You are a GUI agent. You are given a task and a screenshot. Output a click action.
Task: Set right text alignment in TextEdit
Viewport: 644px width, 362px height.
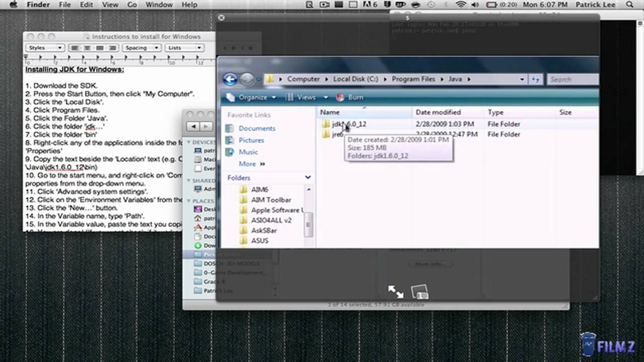112,48
